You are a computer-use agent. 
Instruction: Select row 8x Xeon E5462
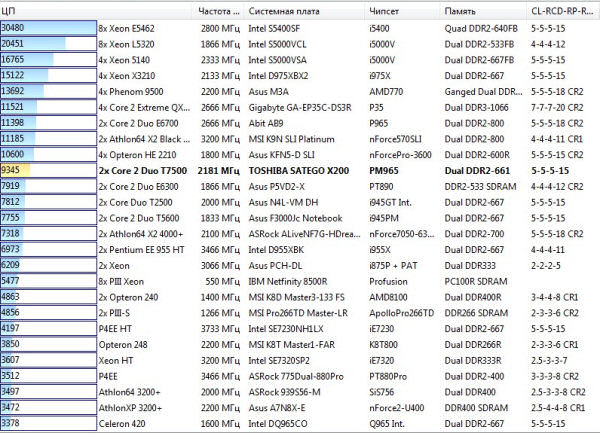click(x=300, y=28)
